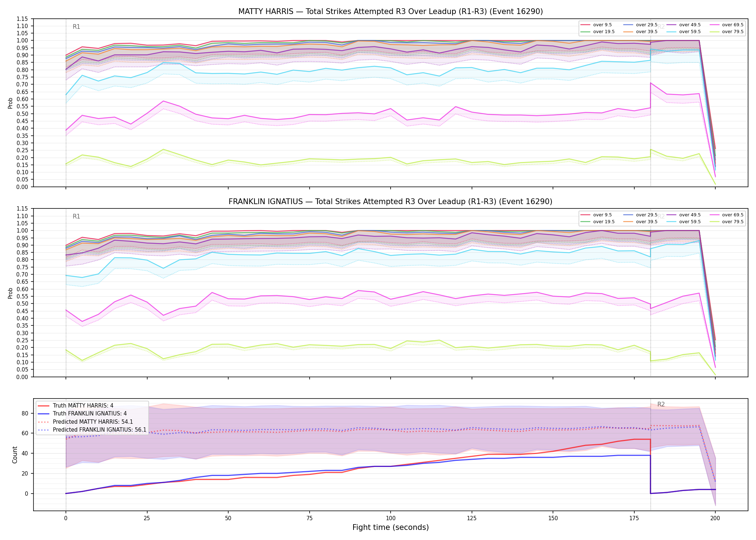
Task: Click 'over 29.5' in Matty Harris chart legend
Action: (x=640, y=25)
